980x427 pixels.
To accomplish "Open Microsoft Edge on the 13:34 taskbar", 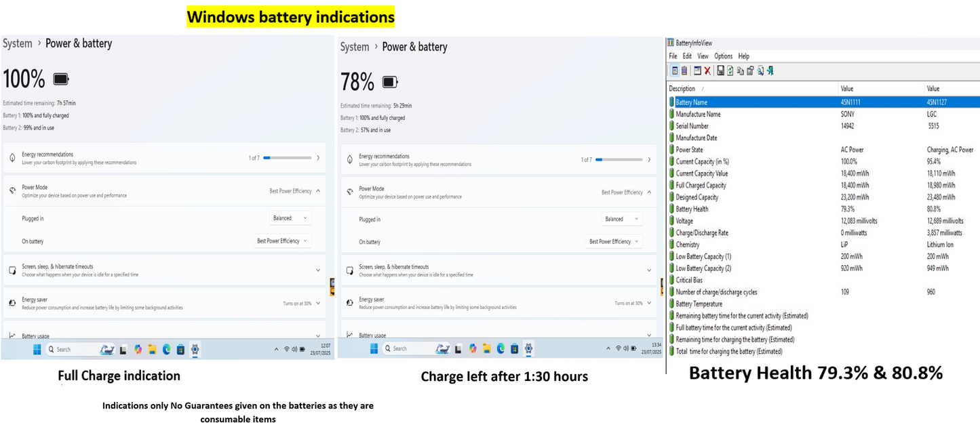I will pyautogui.click(x=501, y=348).
